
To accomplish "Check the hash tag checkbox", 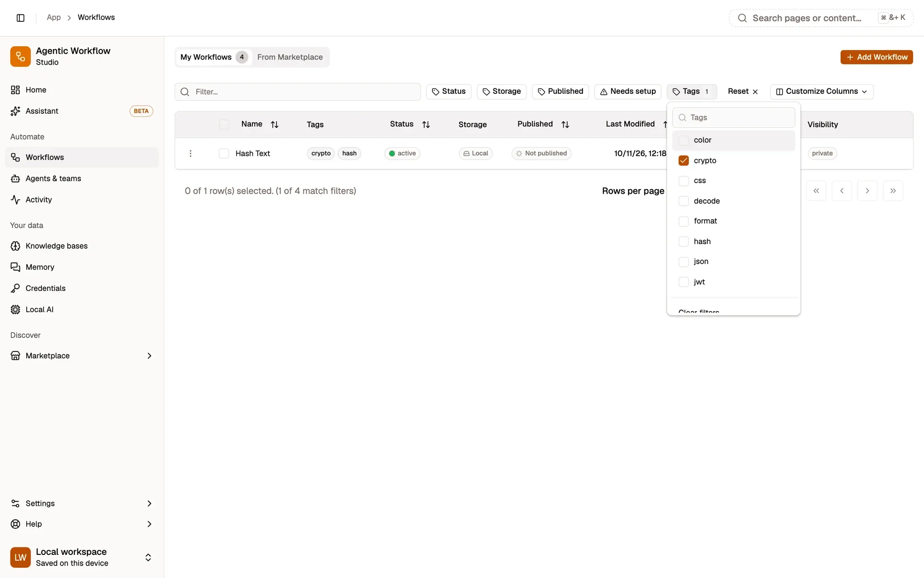I will tap(684, 241).
